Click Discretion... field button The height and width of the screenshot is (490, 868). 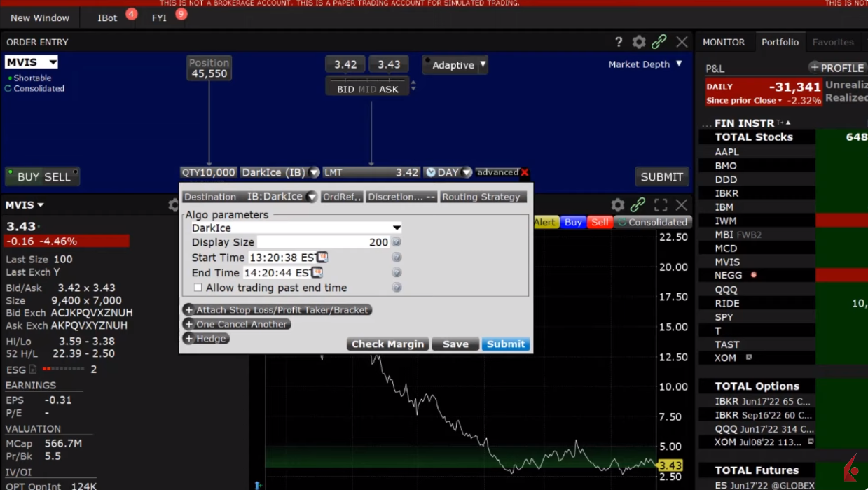pos(402,197)
